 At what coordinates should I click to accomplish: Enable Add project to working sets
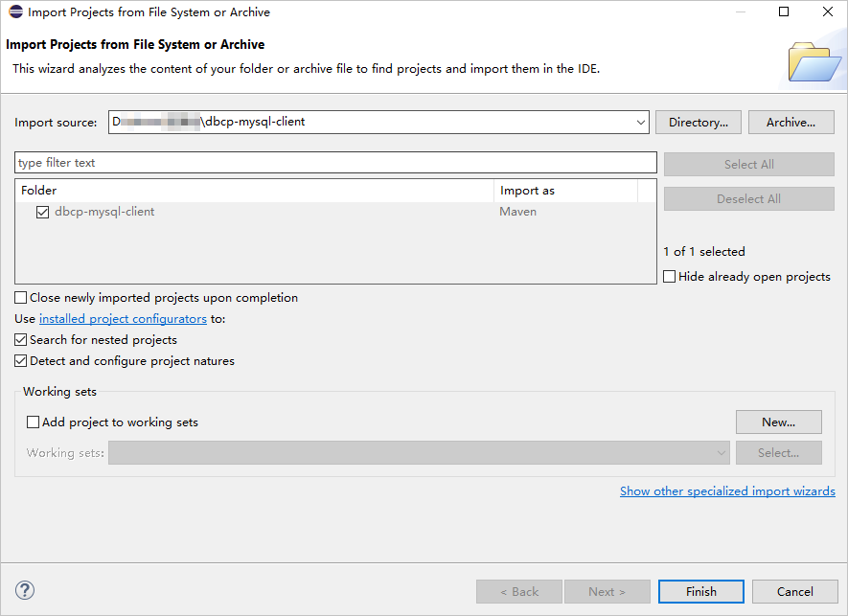tap(34, 422)
